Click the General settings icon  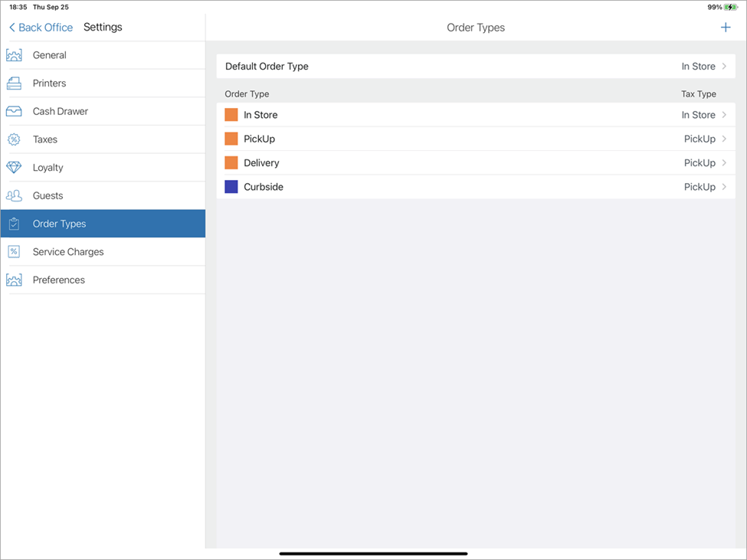14,55
